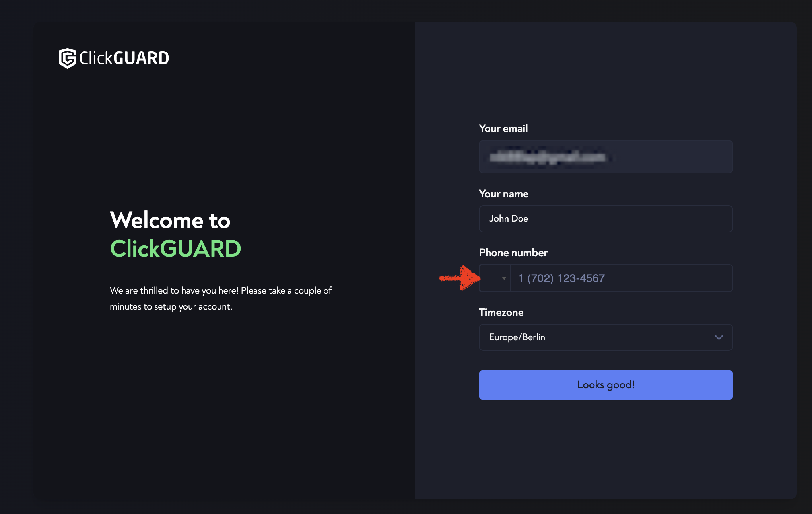Click the green ClickGUARD heading text
812x514 pixels.
pos(175,249)
